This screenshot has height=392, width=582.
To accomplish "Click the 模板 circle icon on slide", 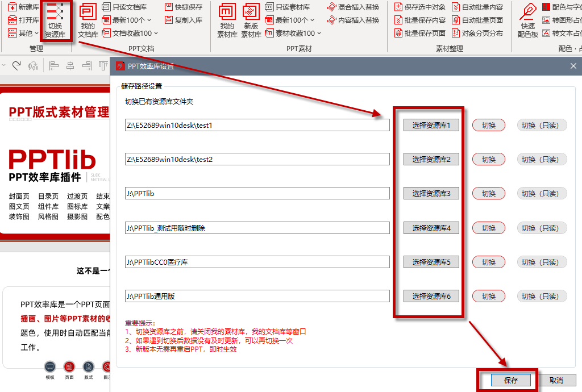I will point(50,367).
